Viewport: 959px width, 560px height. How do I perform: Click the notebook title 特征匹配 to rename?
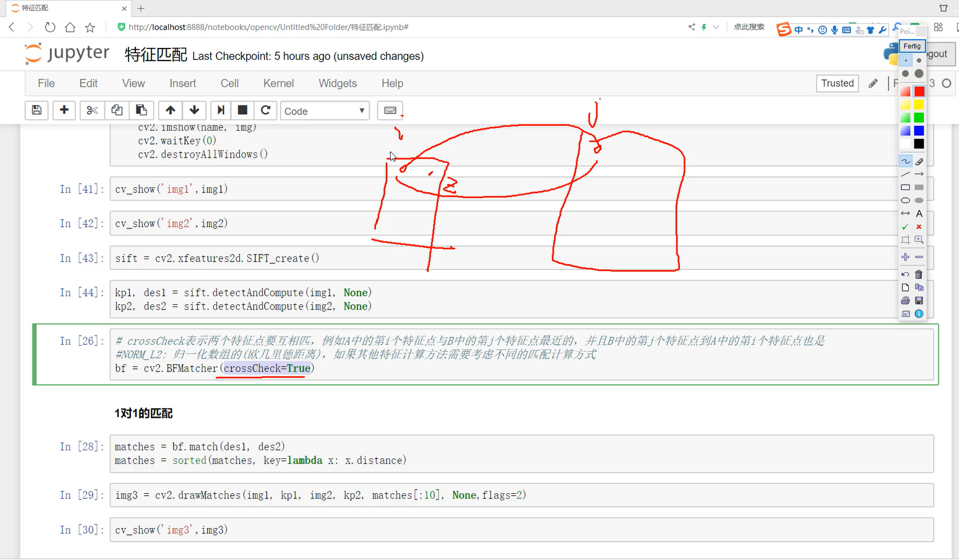click(156, 55)
